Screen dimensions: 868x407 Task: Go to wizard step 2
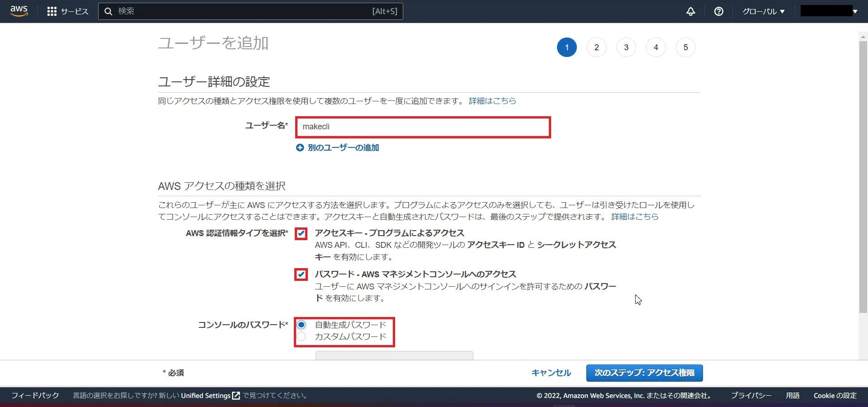click(597, 47)
